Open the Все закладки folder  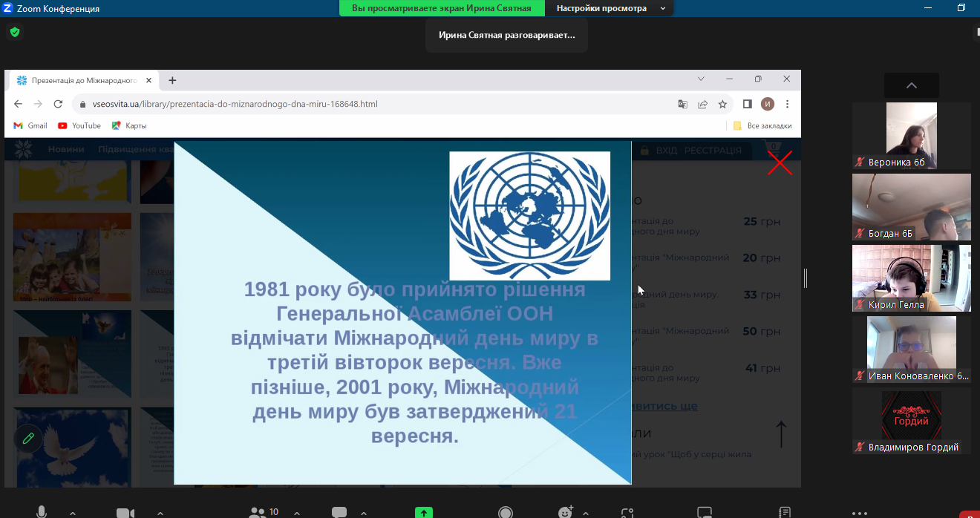click(762, 125)
